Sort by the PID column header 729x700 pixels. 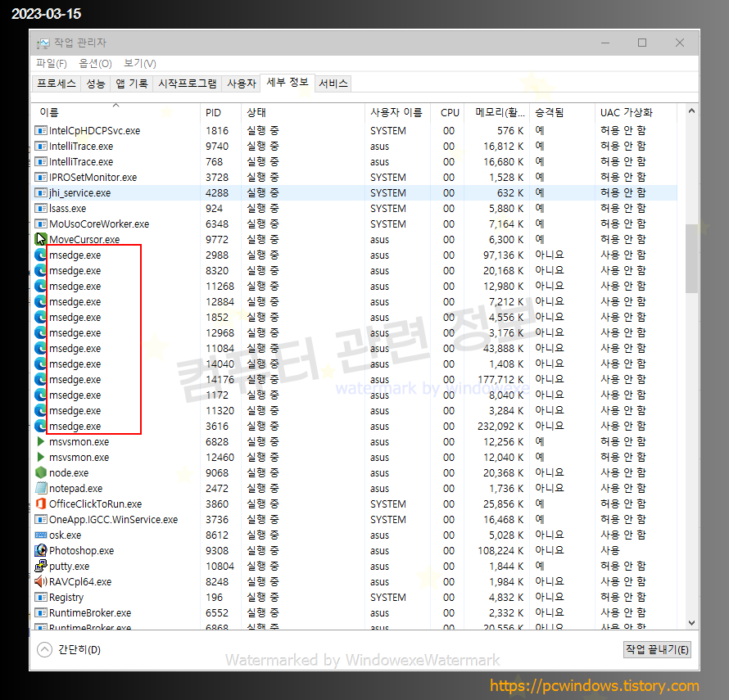pyautogui.click(x=221, y=112)
